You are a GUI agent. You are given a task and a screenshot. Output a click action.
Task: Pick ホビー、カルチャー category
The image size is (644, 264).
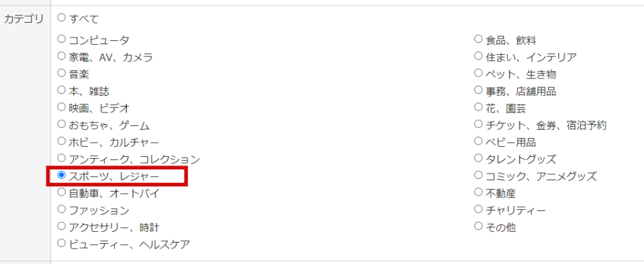pyautogui.click(x=62, y=141)
